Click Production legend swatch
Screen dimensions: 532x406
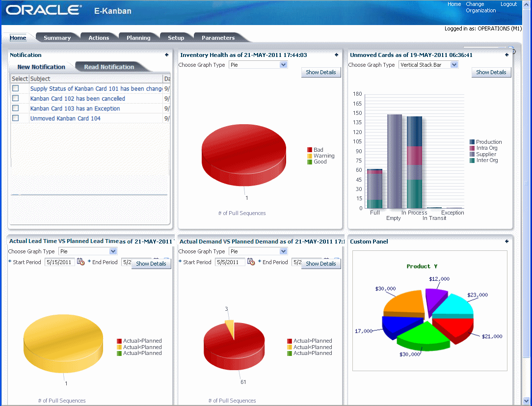click(472, 142)
